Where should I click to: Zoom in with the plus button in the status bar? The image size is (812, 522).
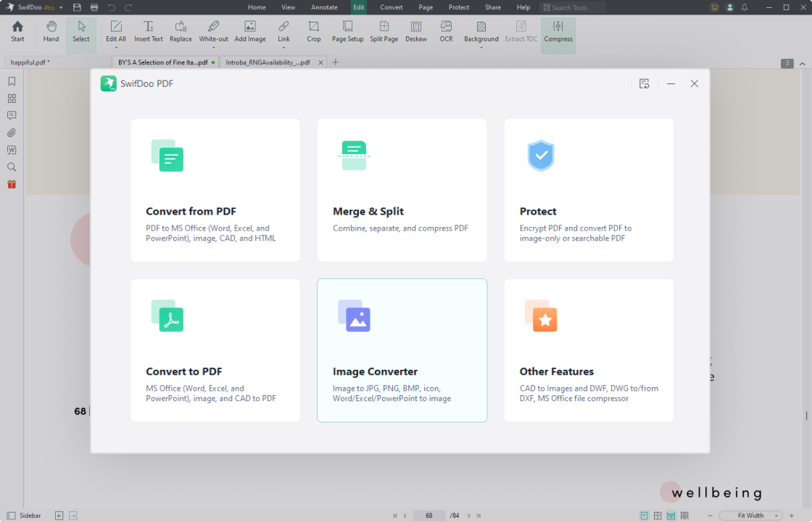pyautogui.click(x=791, y=515)
